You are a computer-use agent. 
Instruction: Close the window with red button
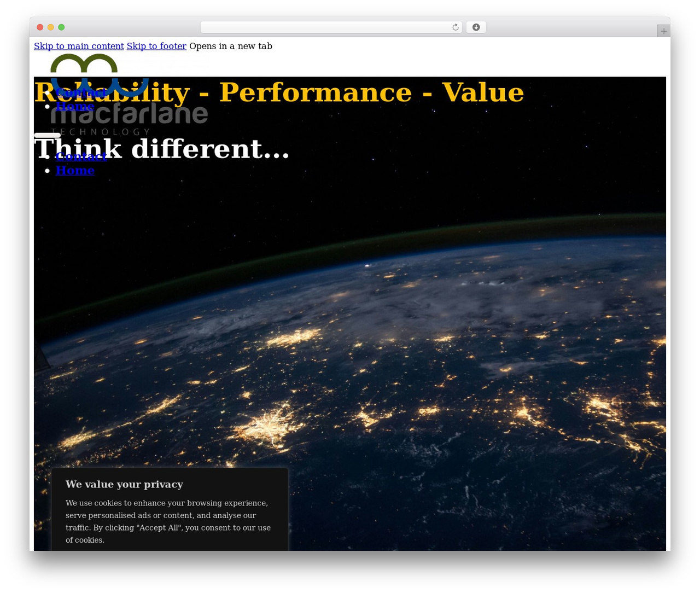(x=40, y=27)
